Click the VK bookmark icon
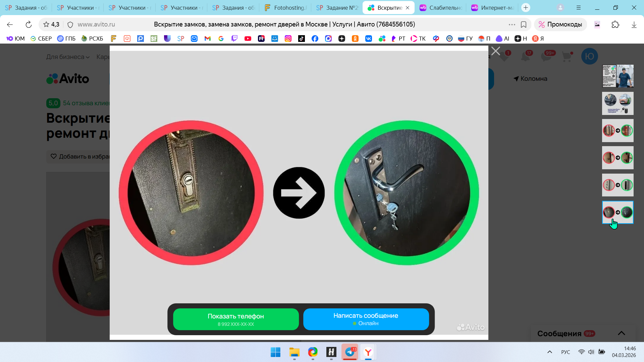644x362 pixels. pos(369,39)
